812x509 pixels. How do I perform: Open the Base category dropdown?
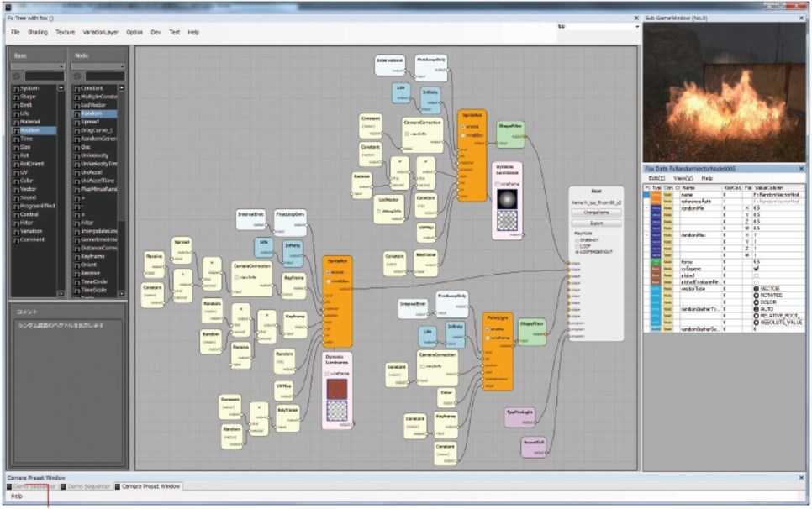(x=38, y=66)
